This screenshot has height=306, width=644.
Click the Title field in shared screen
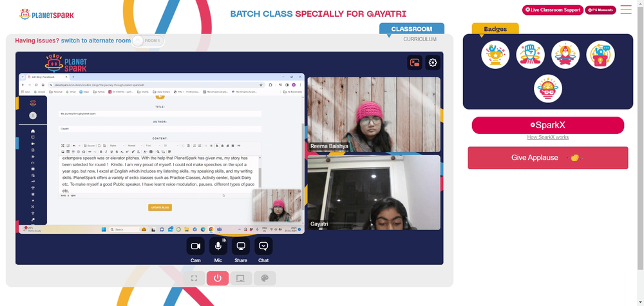(160, 113)
